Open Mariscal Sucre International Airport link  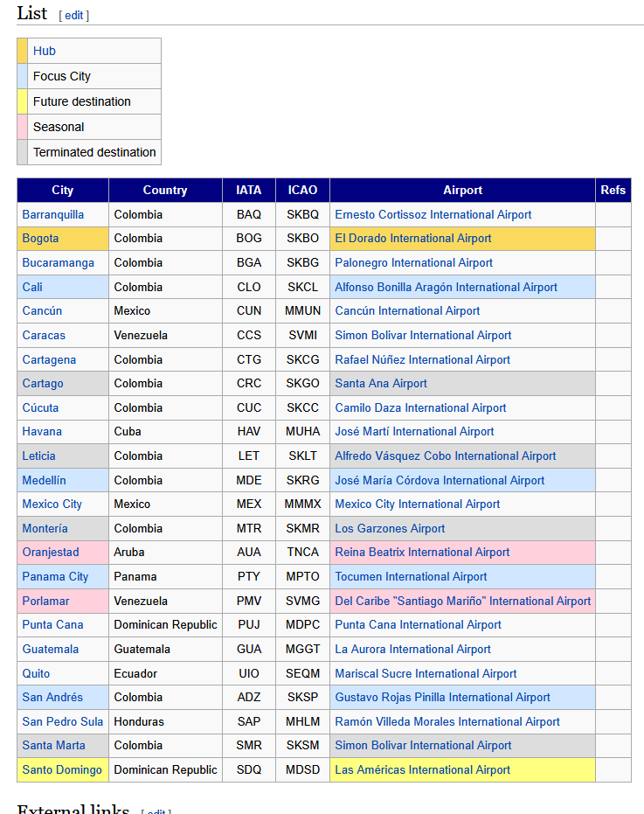point(426,673)
